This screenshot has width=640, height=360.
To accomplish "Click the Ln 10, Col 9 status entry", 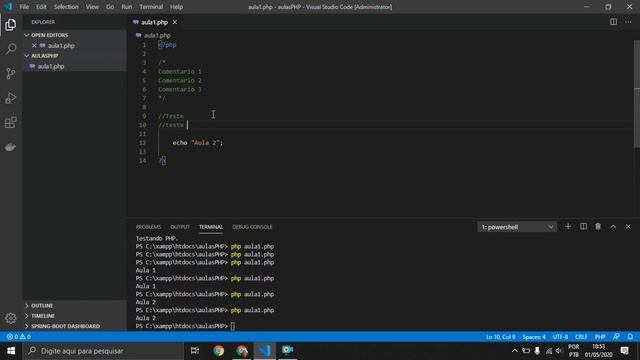I will point(500,337).
